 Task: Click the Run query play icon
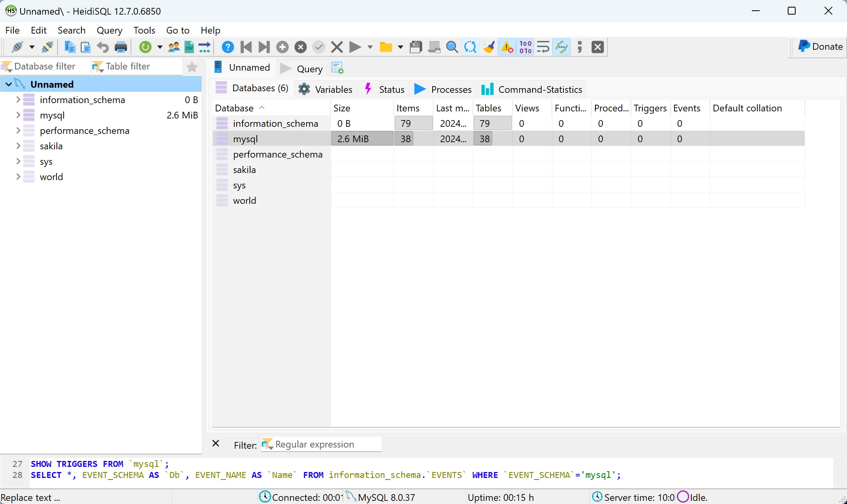coord(355,47)
